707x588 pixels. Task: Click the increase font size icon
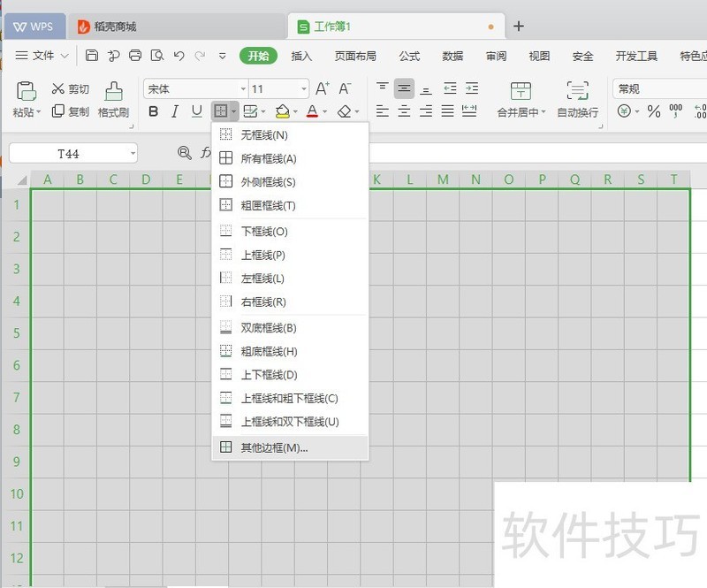[x=323, y=88]
